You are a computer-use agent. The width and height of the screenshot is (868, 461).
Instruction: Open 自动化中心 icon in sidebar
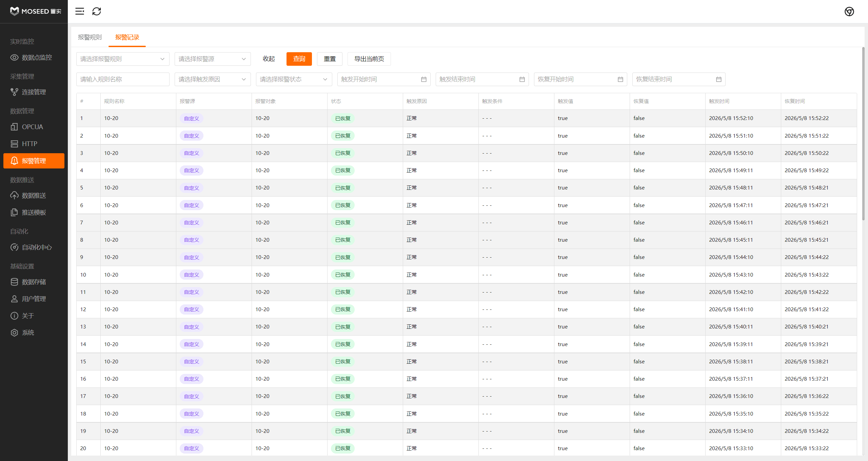tap(14, 247)
